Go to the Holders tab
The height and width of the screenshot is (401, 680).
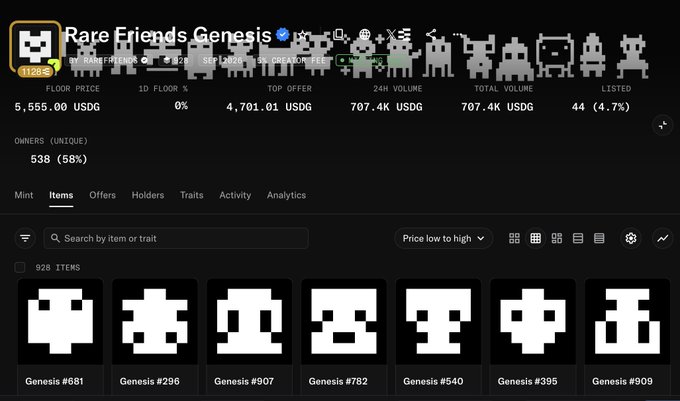(x=148, y=195)
